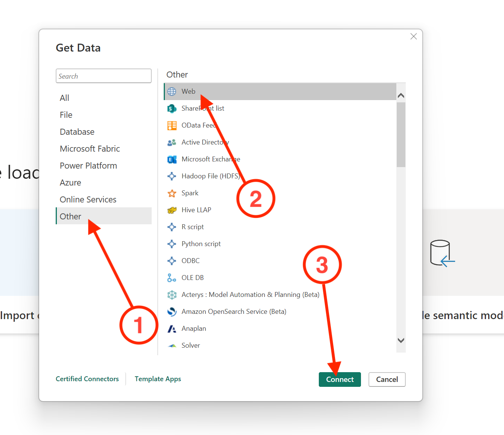This screenshot has height=435, width=504.
Task: Select Acterys Model Automation & Planning label
Action: click(x=250, y=295)
